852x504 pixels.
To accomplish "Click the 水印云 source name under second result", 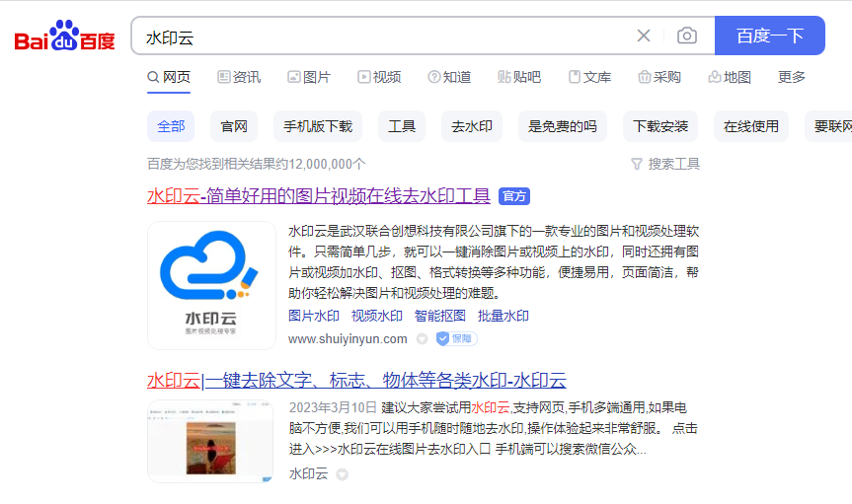I will [x=308, y=474].
